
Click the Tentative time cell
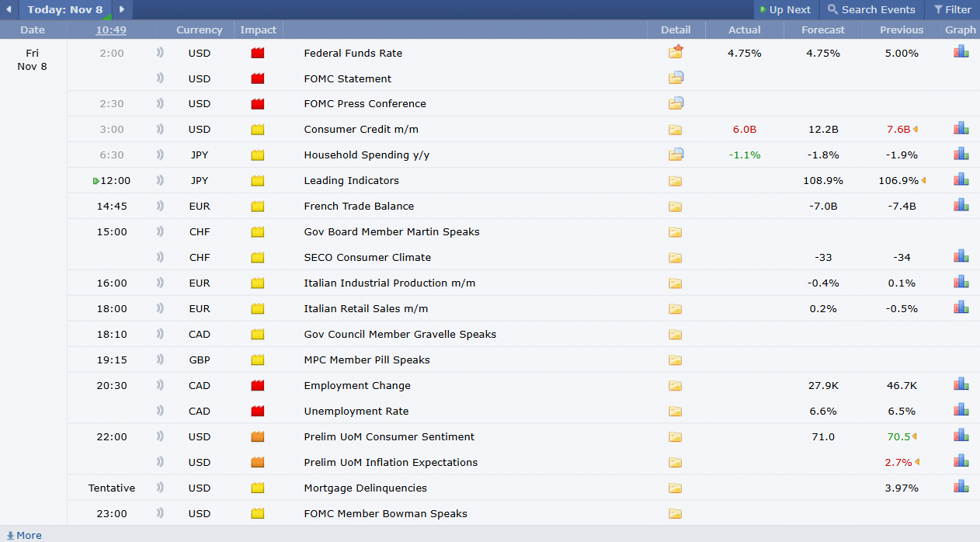(x=112, y=488)
